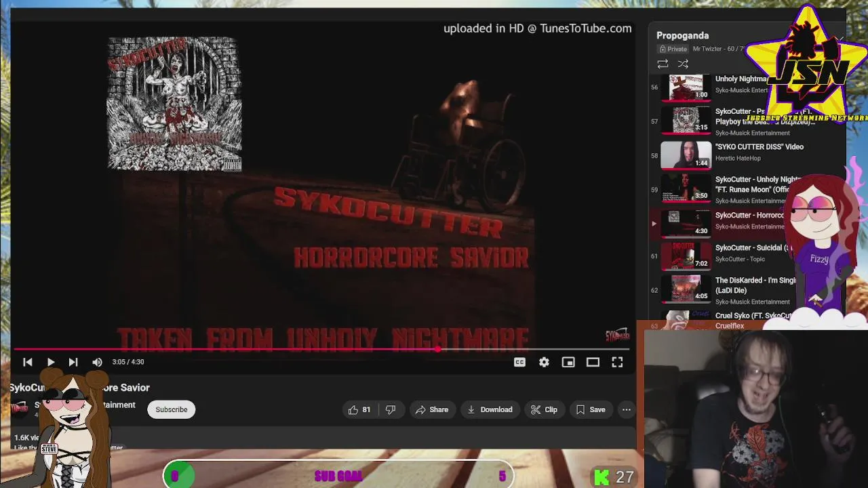Viewport: 868px width, 488px height.
Task: Play the paused video
Action: pos(51,362)
